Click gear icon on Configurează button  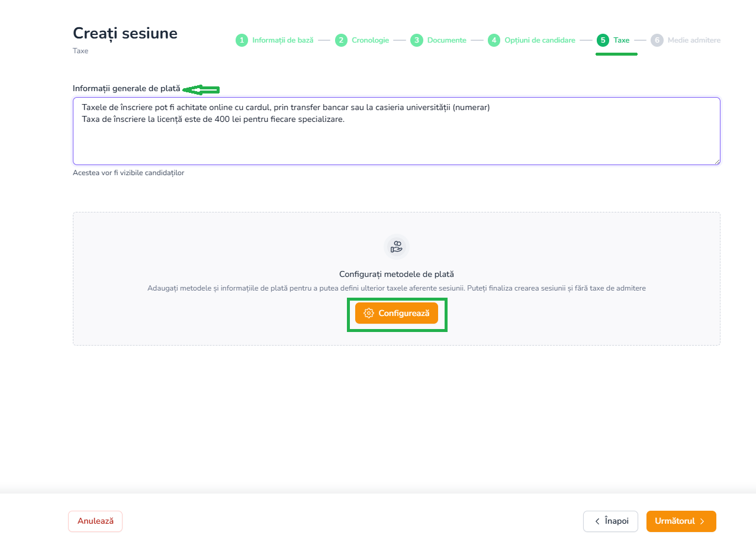pyautogui.click(x=369, y=313)
